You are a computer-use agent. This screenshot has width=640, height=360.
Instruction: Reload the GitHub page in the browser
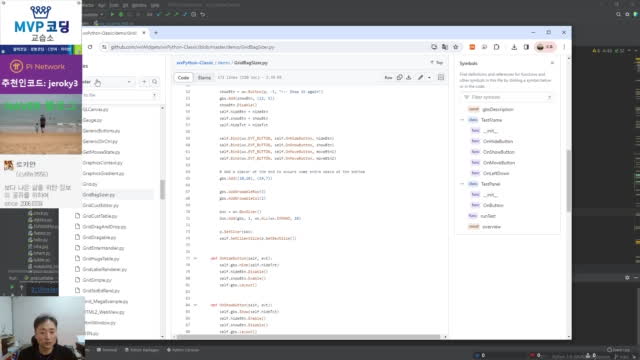[x=90, y=47]
